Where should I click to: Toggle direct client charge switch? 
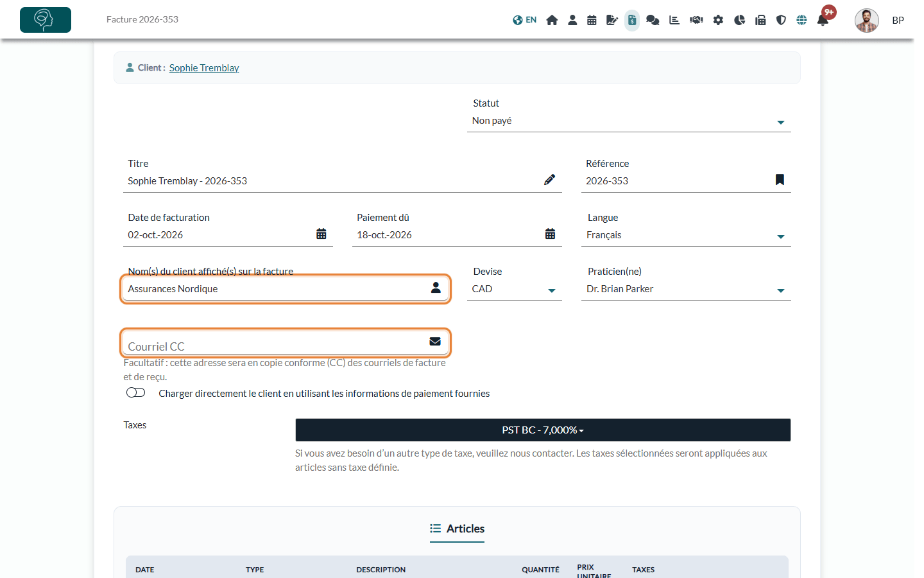click(x=136, y=392)
